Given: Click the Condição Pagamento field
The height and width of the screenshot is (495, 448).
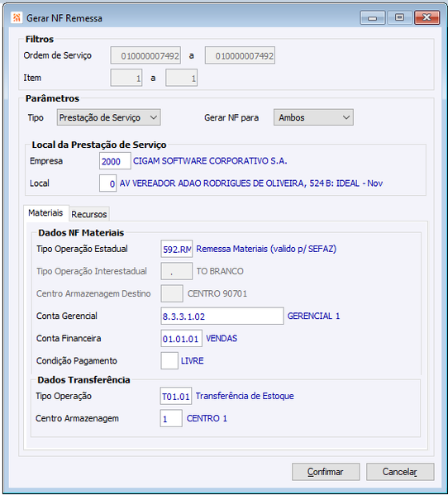Looking at the screenshot, I should click(169, 360).
